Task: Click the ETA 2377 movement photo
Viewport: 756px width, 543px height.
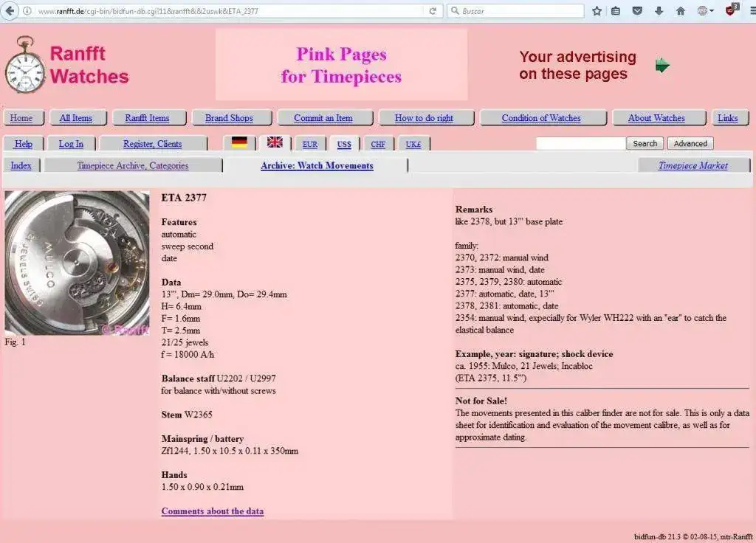Action: click(x=77, y=263)
